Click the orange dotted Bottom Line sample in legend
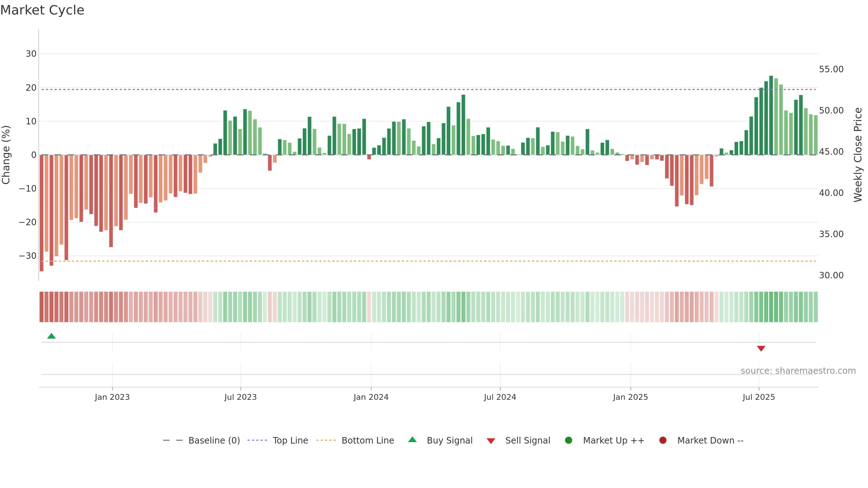 (x=326, y=440)
